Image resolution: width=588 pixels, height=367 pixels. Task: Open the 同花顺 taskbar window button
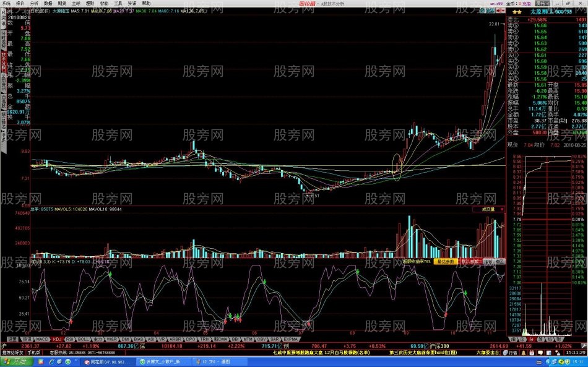point(109,362)
